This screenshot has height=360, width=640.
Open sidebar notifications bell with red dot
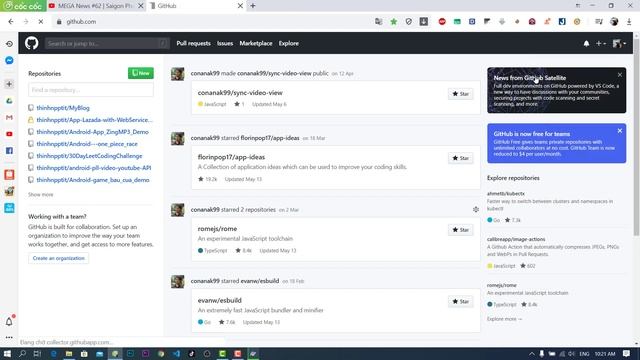9,321
